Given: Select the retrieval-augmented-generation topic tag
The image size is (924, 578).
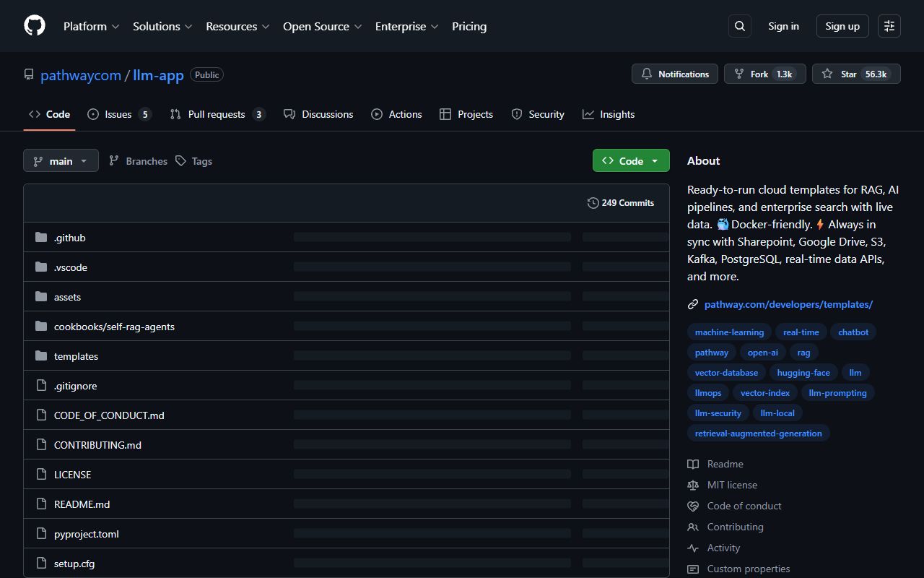Looking at the screenshot, I should [x=758, y=433].
